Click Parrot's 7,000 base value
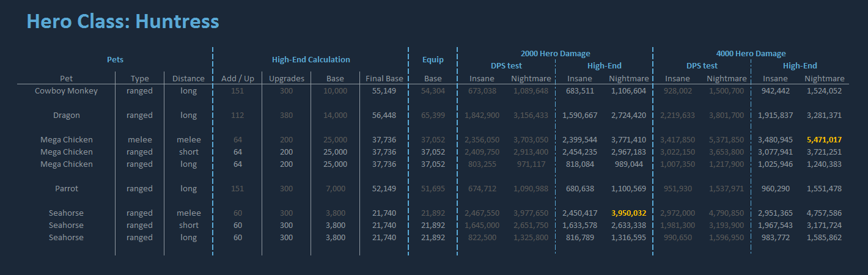868x275 pixels. click(x=335, y=189)
